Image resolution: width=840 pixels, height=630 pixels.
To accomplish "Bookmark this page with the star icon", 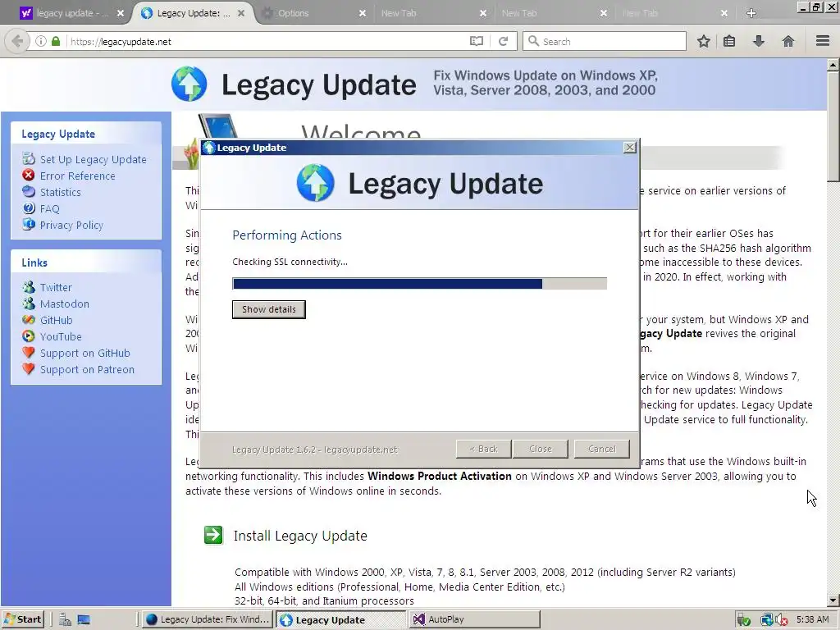I will click(x=703, y=41).
